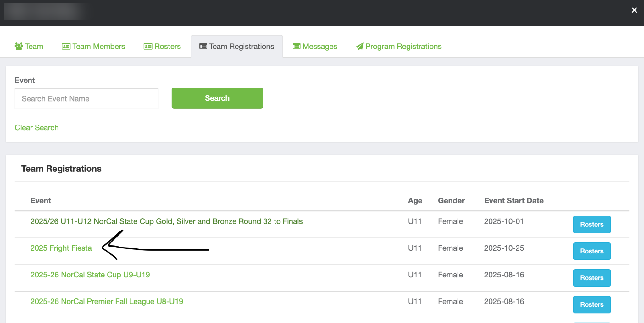644x323 pixels.
Task: Click the Team tab people icon
Action: [19, 46]
